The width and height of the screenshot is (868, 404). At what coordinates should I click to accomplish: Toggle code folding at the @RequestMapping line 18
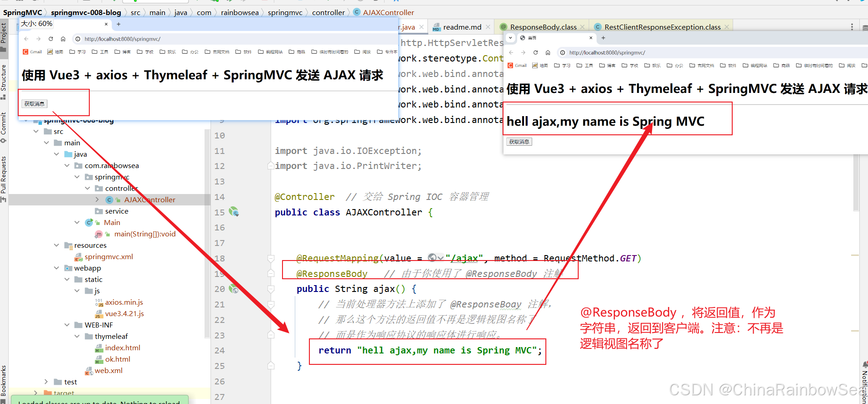pos(271,258)
